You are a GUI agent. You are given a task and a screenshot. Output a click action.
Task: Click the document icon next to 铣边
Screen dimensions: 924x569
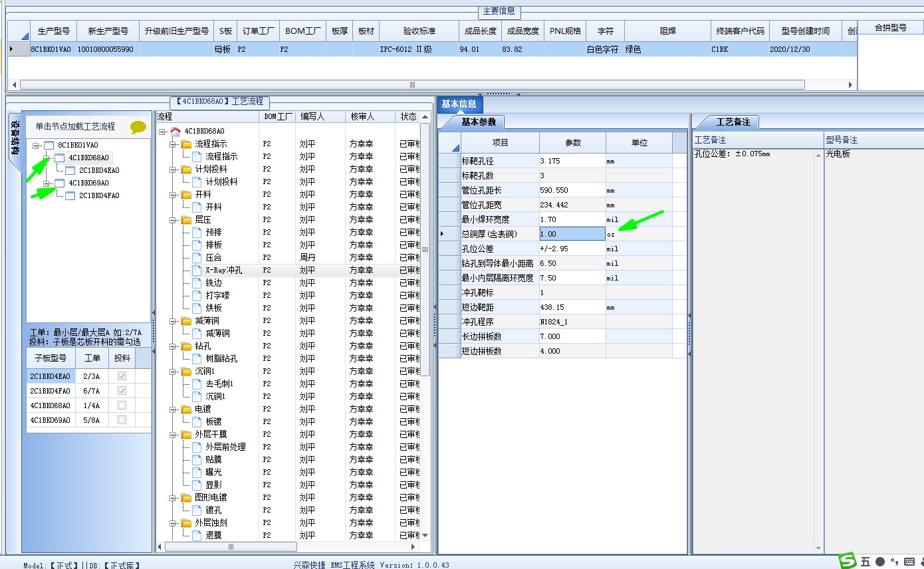click(x=197, y=283)
